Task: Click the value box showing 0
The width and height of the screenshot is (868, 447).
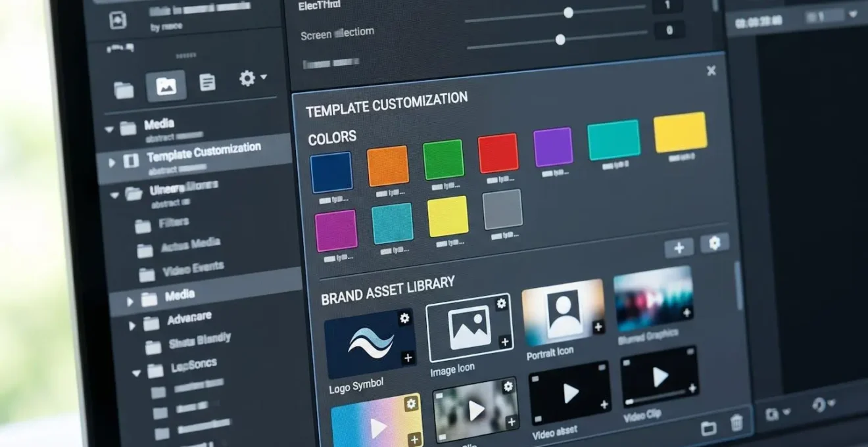Action: [669, 30]
